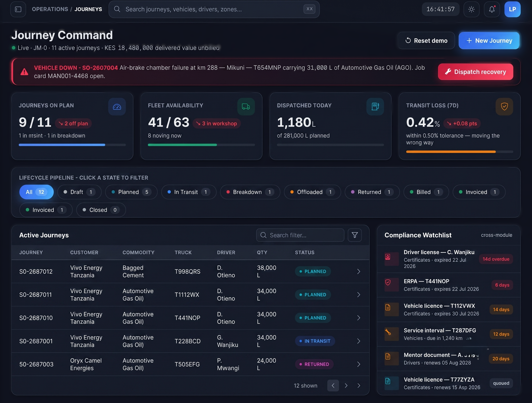Viewport: 532px width, 403px height.
Task: Open notifications bell
Action: tap(492, 9)
